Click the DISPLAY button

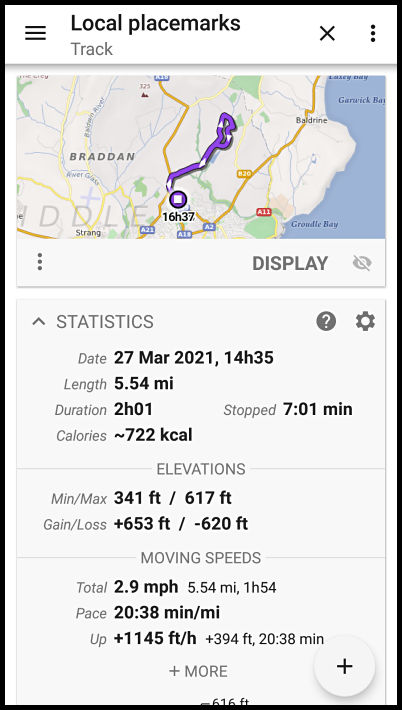(x=290, y=263)
